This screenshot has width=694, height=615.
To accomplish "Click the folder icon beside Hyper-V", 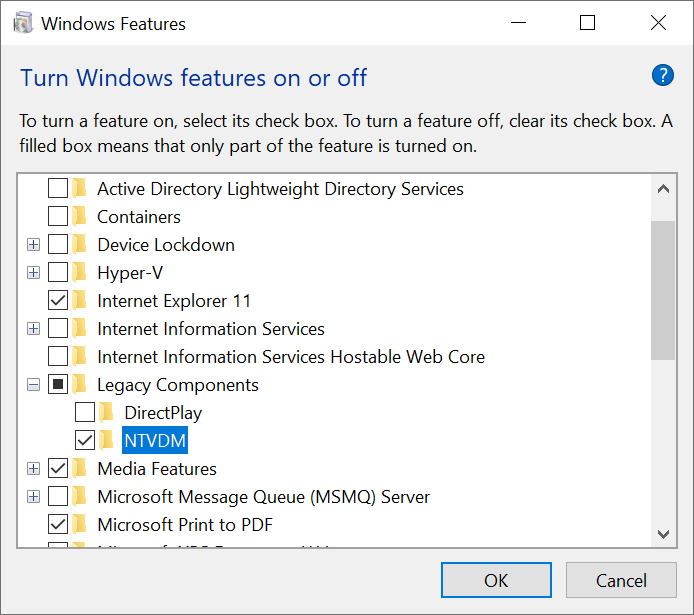I will click(80, 273).
